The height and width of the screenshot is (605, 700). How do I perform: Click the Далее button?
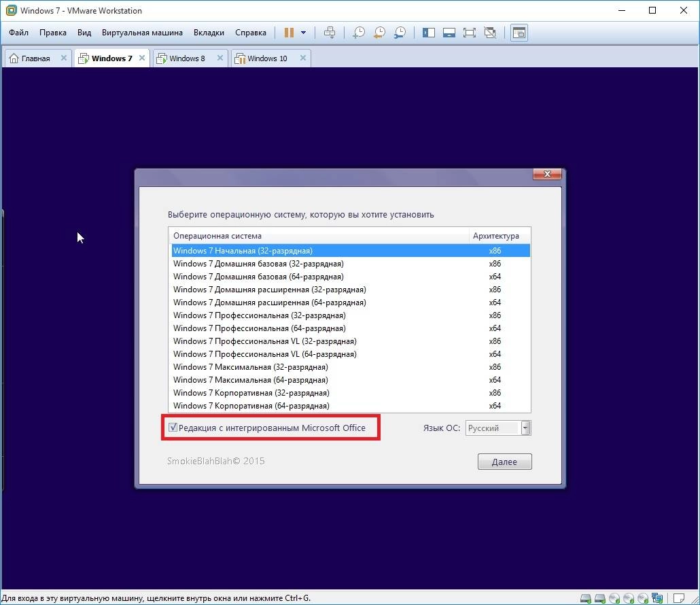coord(504,462)
